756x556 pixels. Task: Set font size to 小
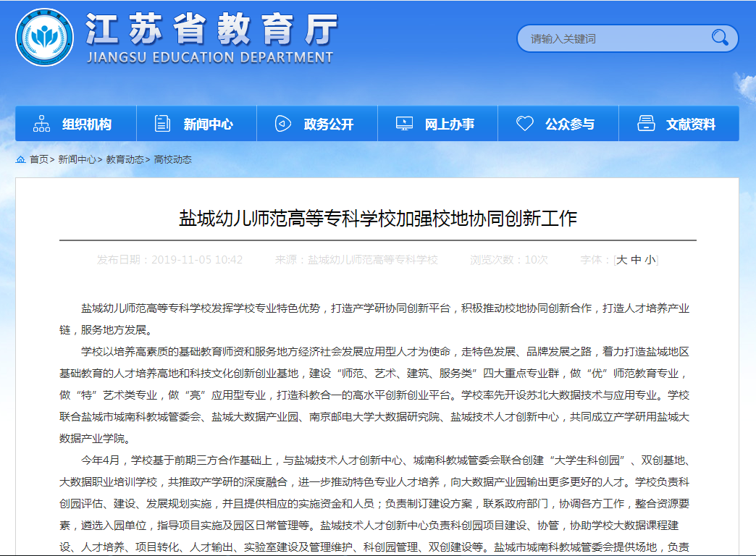pos(650,260)
